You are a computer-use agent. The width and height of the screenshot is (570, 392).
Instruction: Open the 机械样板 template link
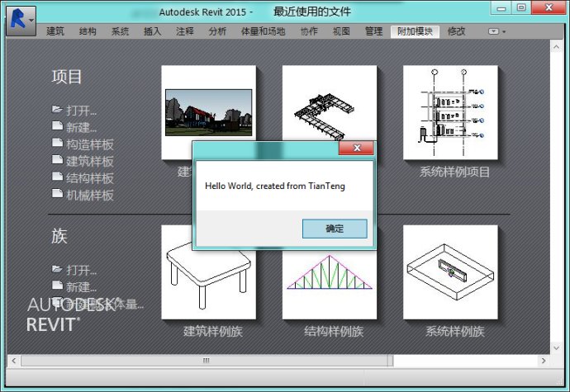pos(90,196)
